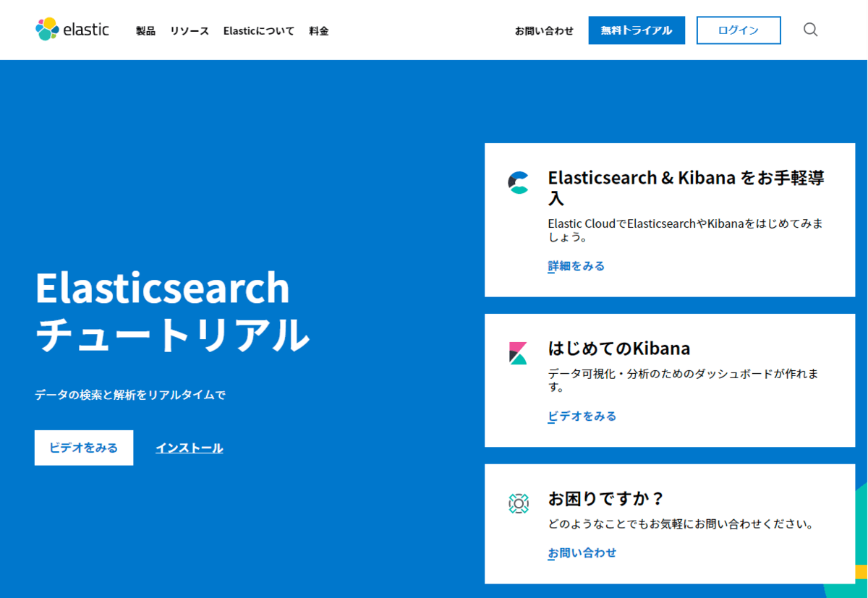The height and width of the screenshot is (598, 868).
Task: Click the ビデオをみる white button
Action: pos(84,448)
